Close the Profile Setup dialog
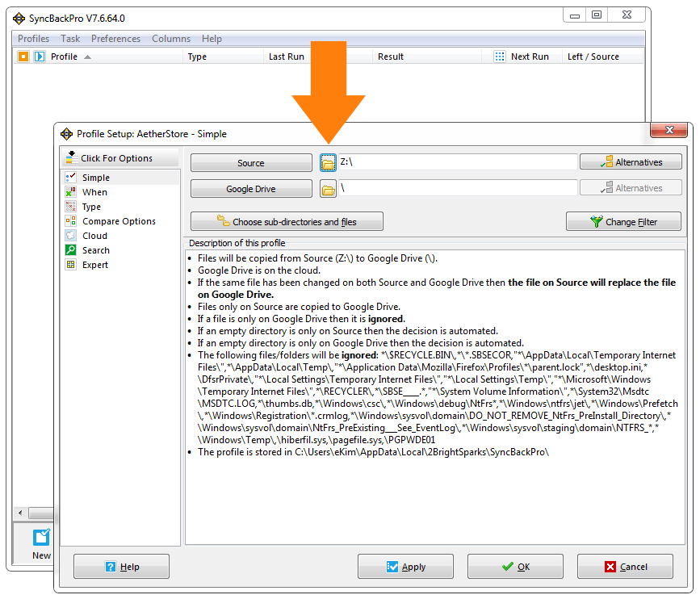Viewport: 700px width, 599px height. pyautogui.click(x=669, y=130)
